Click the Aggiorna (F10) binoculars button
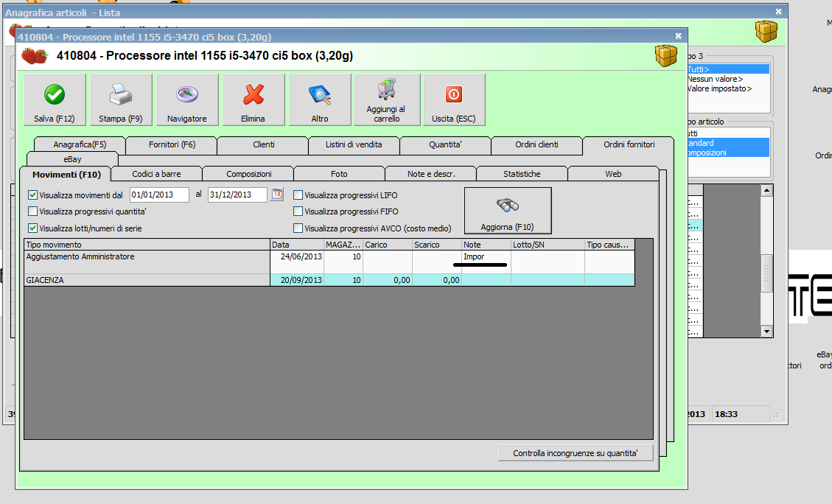Screen dimensions: 832x504 coord(508,211)
